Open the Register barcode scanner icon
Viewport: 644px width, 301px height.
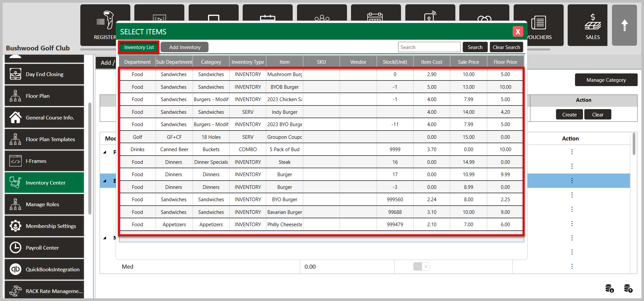point(105,19)
